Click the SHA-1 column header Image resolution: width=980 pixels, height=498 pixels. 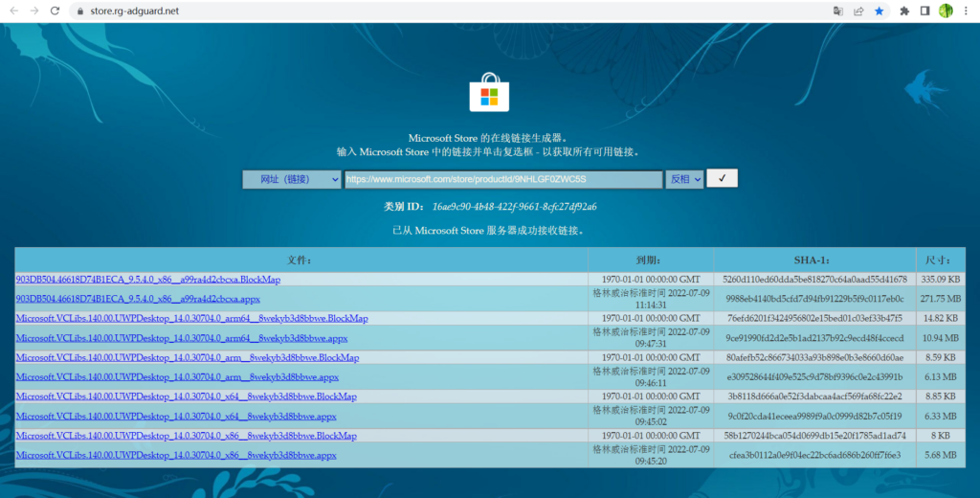tap(815, 260)
